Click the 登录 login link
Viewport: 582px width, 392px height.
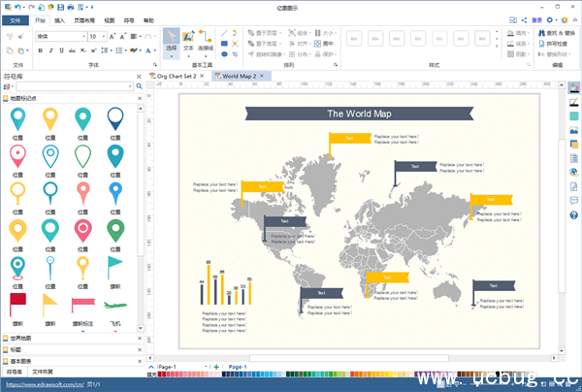(536, 19)
